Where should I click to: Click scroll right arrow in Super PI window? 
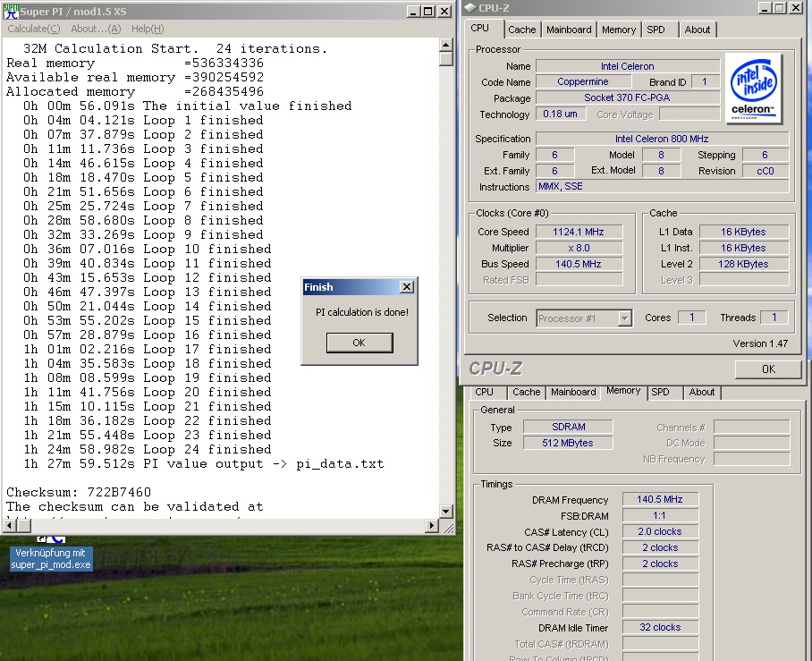[x=432, y=526]
